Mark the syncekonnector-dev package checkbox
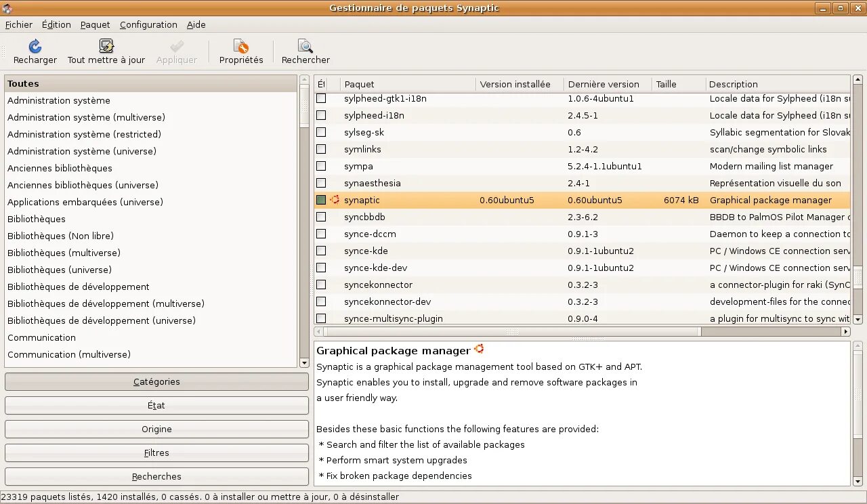Viewport: 867px width, 504px height. point(321,301)
